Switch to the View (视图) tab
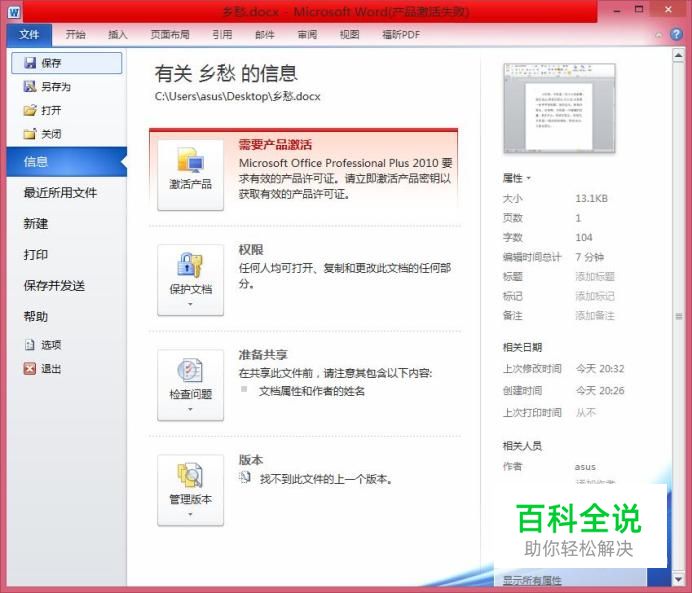 coord(350,35)
